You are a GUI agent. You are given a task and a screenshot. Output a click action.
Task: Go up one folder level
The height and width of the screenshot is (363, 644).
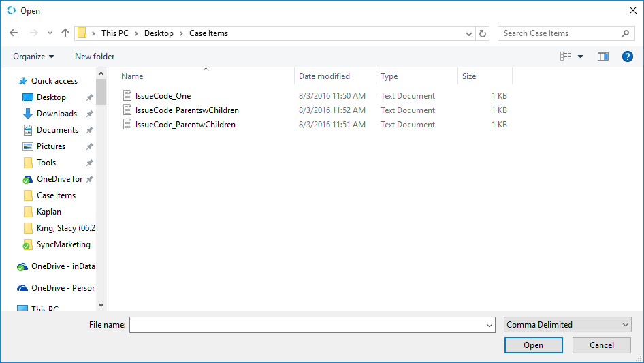(65, 33)
